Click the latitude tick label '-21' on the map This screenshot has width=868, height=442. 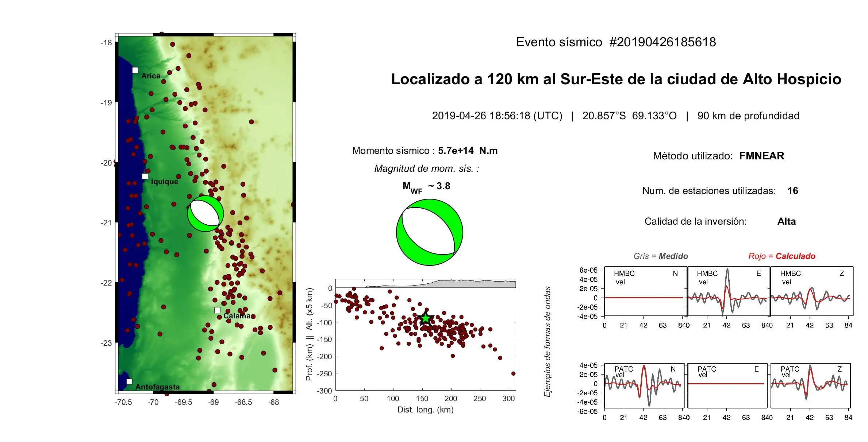106,223
